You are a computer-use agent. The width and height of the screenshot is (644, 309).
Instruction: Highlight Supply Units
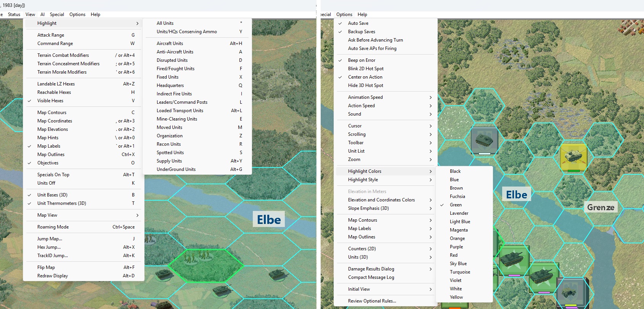(x=198, y=161)
